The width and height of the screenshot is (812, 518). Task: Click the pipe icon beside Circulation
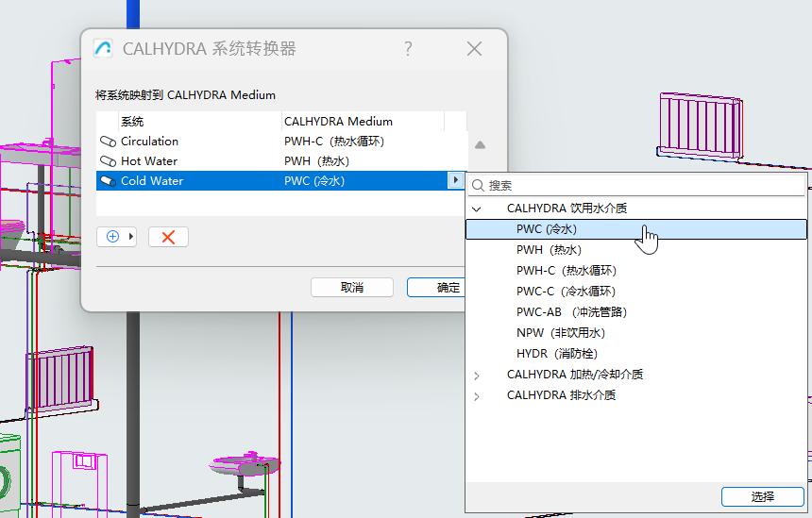[x=108, y=142]
